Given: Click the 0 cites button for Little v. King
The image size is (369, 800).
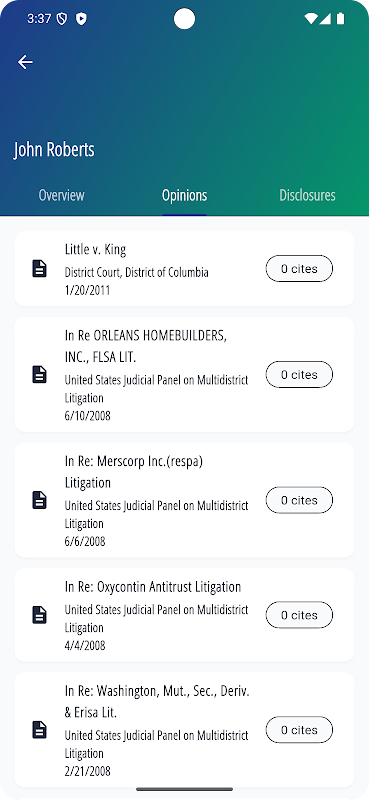Looking at the screenshot, I should click(299, 268).
